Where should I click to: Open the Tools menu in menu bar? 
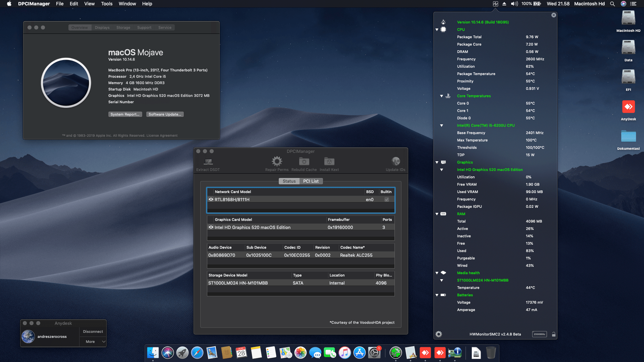click(107, 4)
